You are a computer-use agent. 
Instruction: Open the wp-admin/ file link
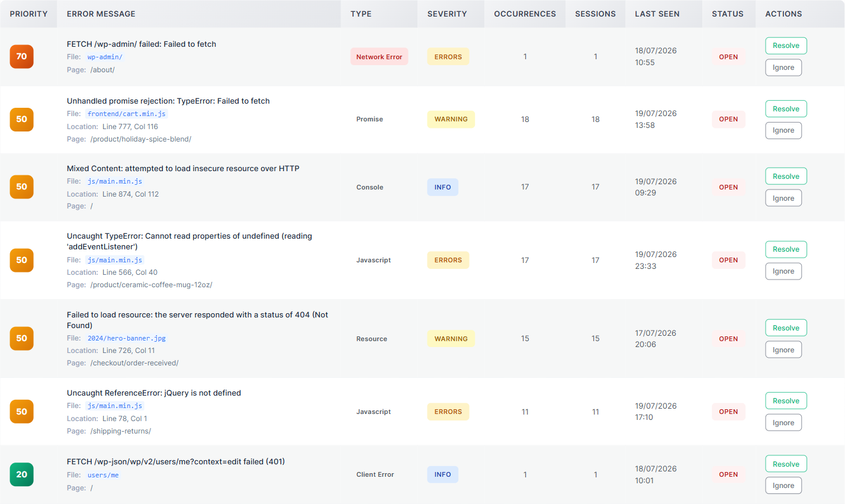(x=105, y=57)
